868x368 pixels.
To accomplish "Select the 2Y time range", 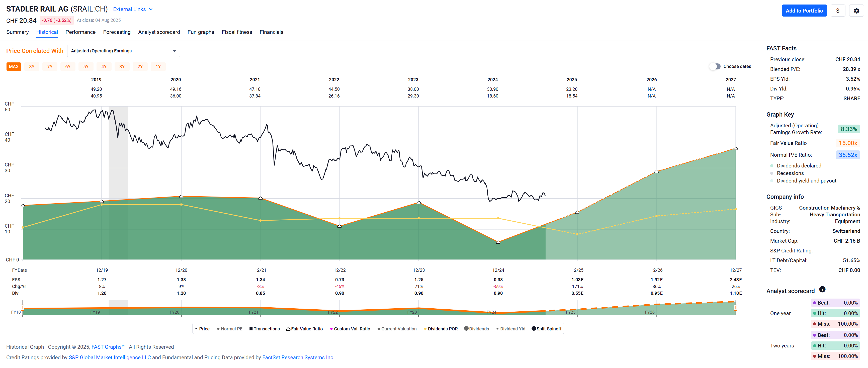I will pyautogui.click(x=140, y=67).
